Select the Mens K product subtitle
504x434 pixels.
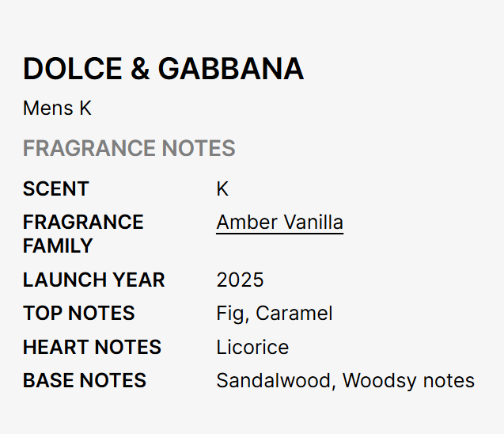tap(57, 108)
